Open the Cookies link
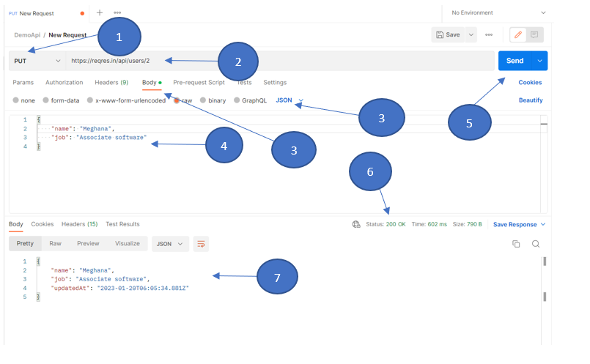Viewport: 590px width, 364px height. (530, 82)
